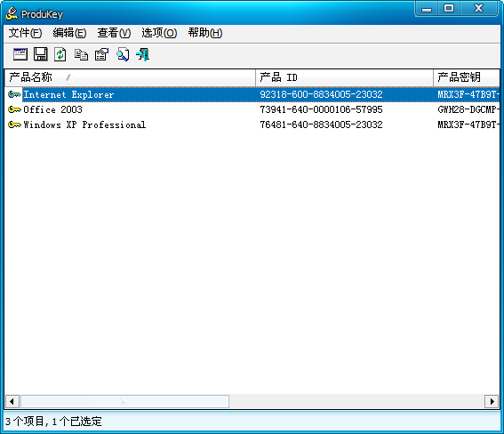Click the horizontal scrollbar right arrow

492,401
